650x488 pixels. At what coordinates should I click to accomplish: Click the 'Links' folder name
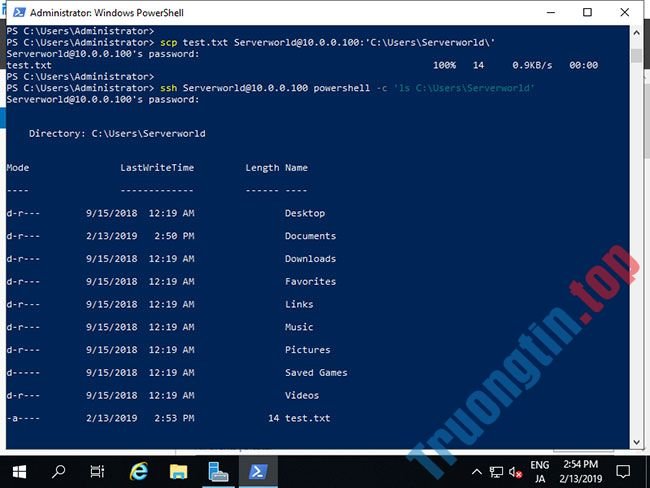click(x=299, y=304)
